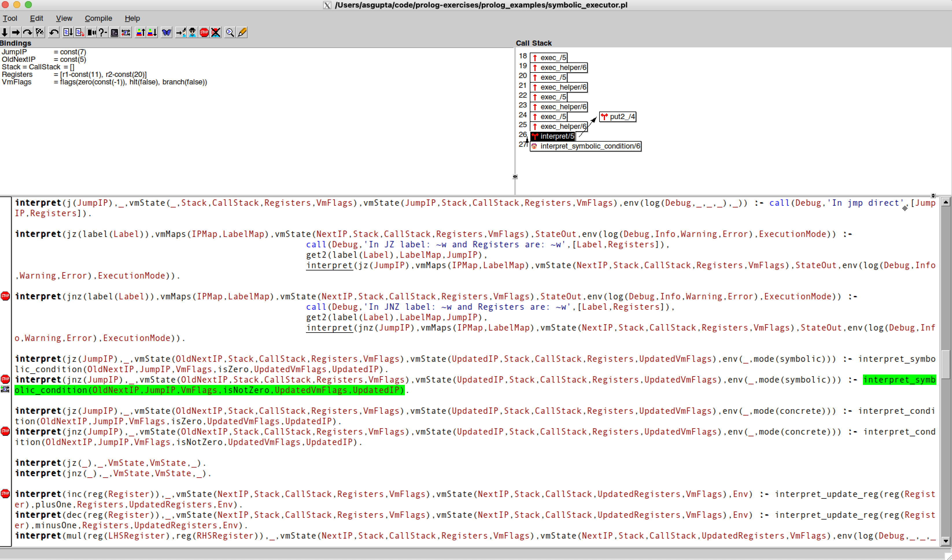The height and width of the screenshot is (560, 952).
Task: Select call stack frame 25 exec_helper/6
Action: coord(559,126)
